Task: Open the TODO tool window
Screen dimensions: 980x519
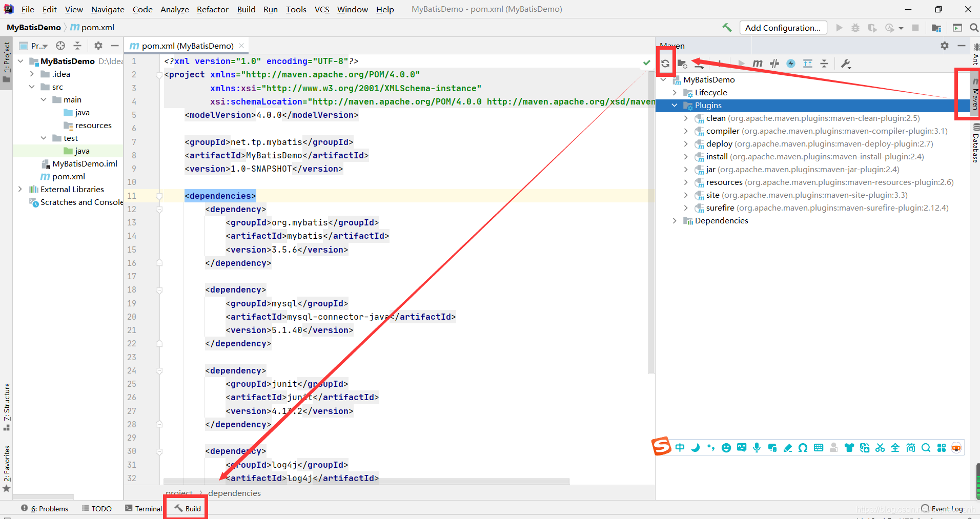Action: [97, 509]
